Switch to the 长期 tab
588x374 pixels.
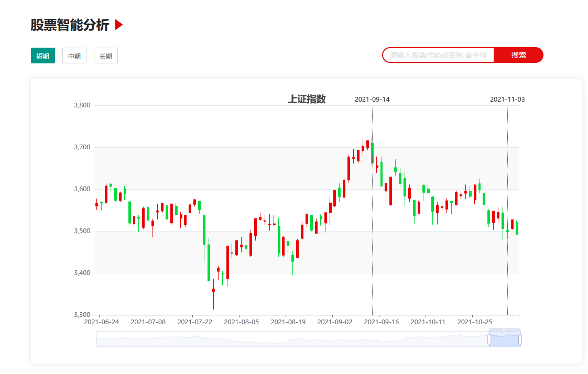coord(106,56)
